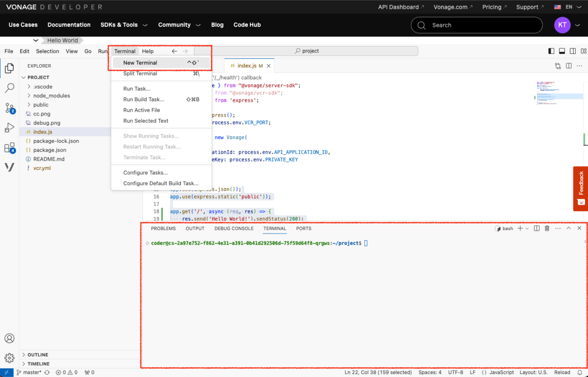Open the Selection menu
Viewport: 588px width, 377px height.
pyautogui.click(x=48, y=51)
